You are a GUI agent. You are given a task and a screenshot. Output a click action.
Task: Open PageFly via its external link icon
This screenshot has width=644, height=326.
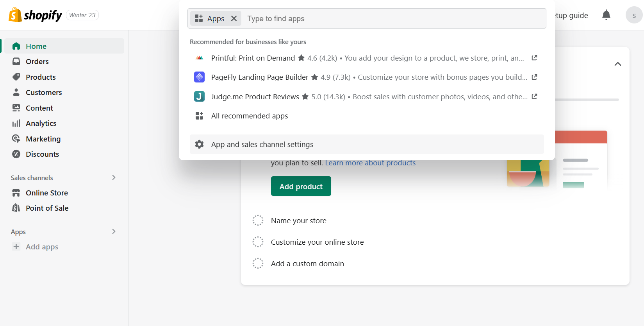[534, 77]
